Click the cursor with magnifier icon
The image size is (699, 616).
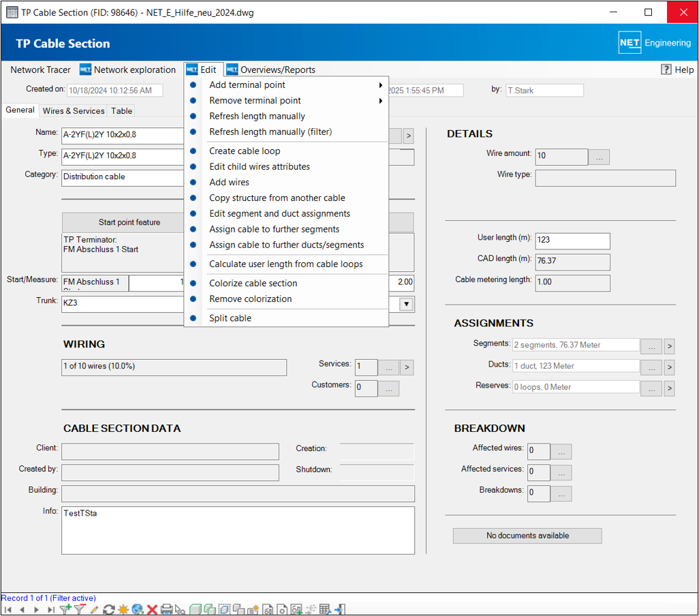point(180,609)
